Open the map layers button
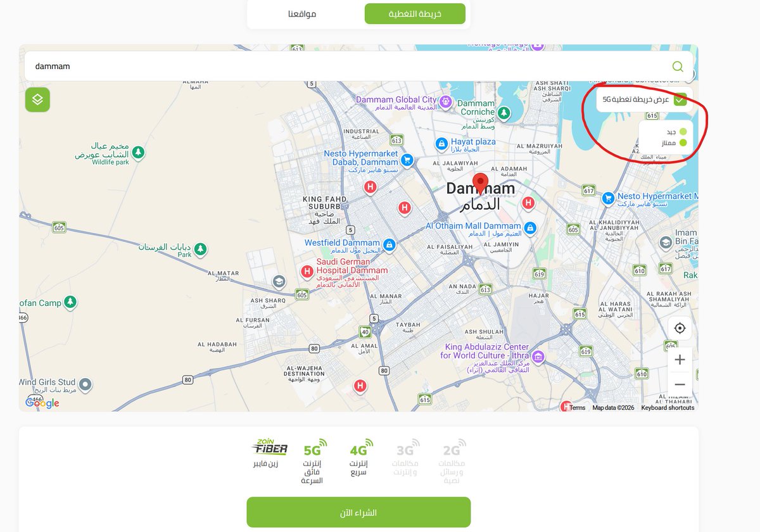 coord(37,99)
